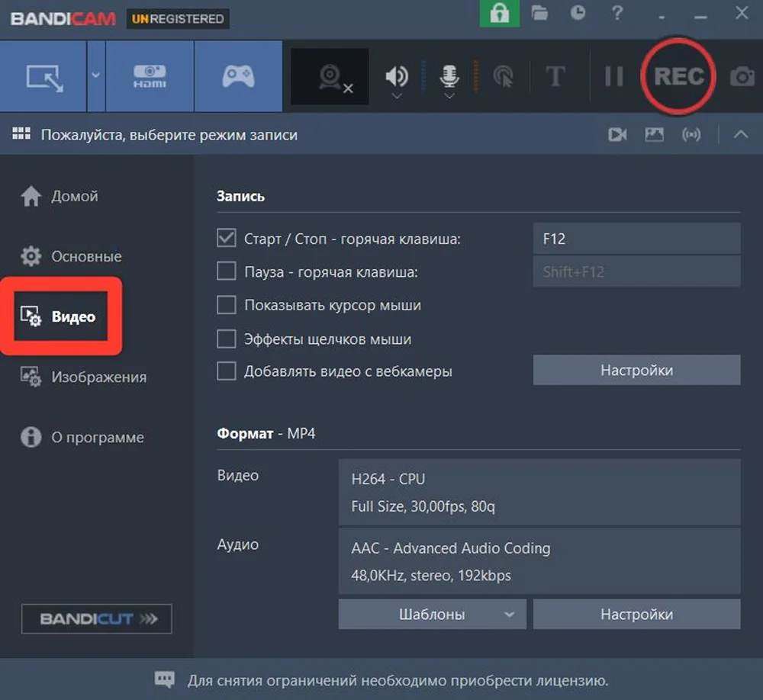Screen dimensions: 763x700
Task: Open scheduled recording clock icon
Action: point(578,14)
